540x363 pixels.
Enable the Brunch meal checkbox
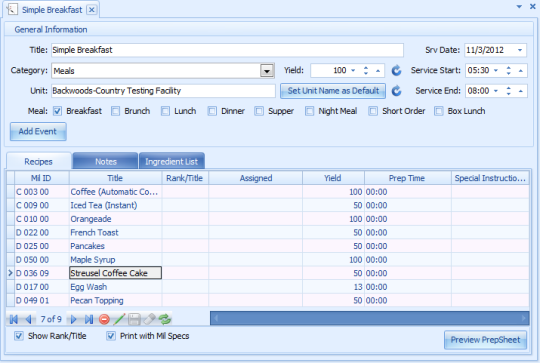115,111
